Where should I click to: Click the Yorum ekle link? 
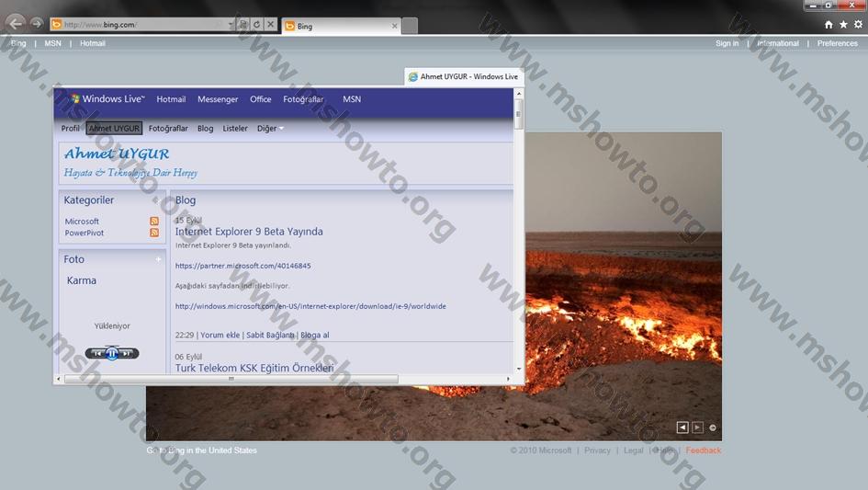click(x=220, y=335)
